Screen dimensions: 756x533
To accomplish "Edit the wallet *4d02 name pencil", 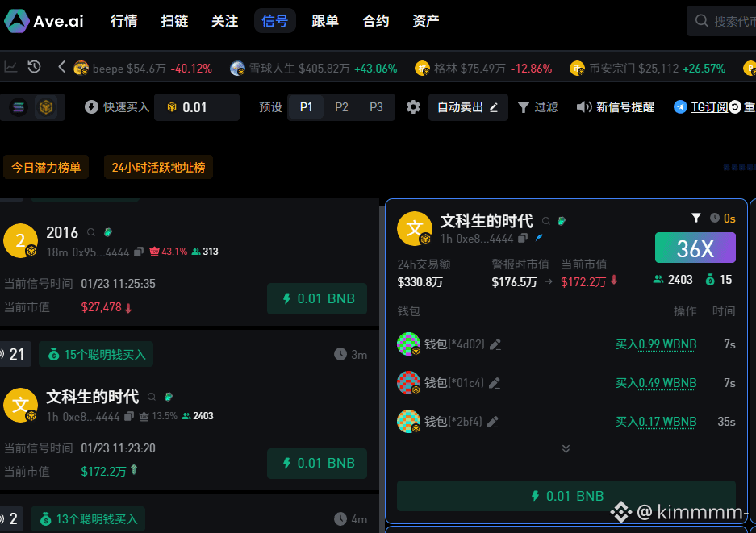I will pyautogui.click(x=495, y=344).
